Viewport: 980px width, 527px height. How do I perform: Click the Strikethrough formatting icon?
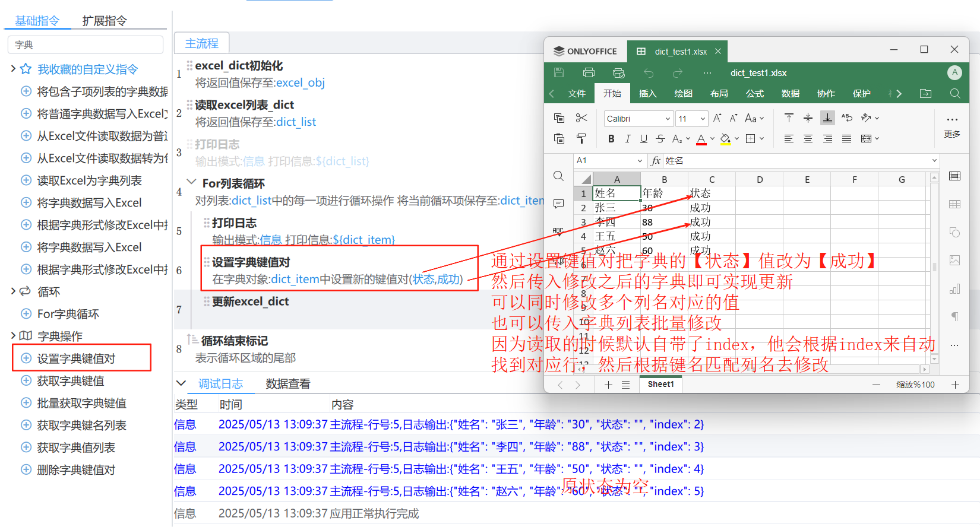pyautogui.click(x=660, y=139)
